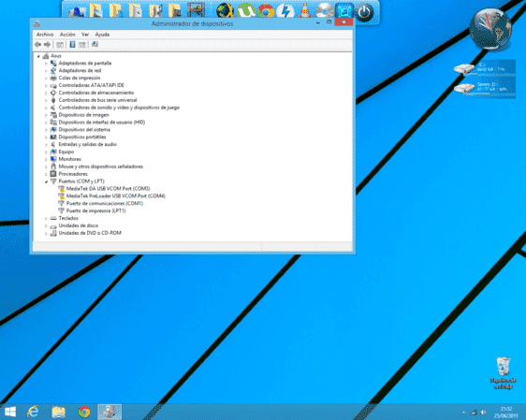
Task: Click the Back arrow in Device Manager toolbar
Action: [38, 44]
